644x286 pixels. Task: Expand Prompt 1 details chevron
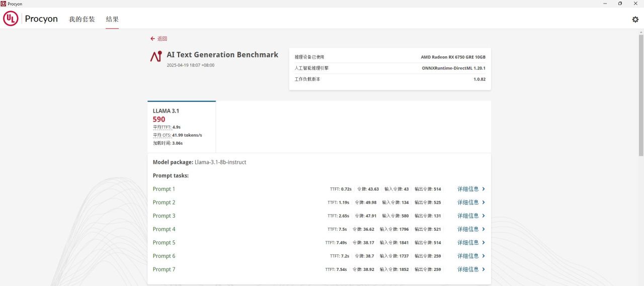[x=484, y=189]
